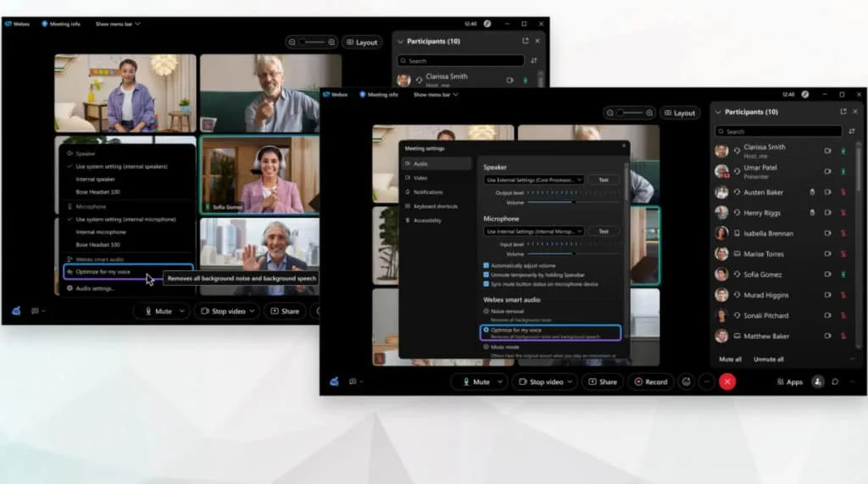
Task: Click zoom-out magnifier in front window
Action: coord(610,113)
